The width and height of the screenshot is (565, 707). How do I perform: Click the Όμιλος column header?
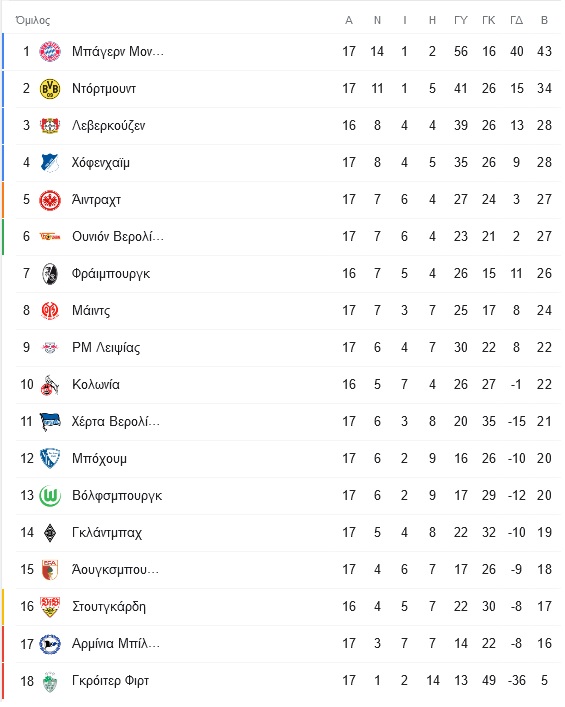(32, 20)
